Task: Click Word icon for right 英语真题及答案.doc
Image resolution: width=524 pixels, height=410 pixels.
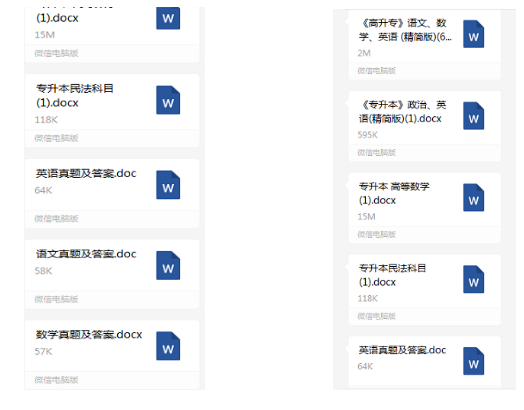Action: [474, 361]
